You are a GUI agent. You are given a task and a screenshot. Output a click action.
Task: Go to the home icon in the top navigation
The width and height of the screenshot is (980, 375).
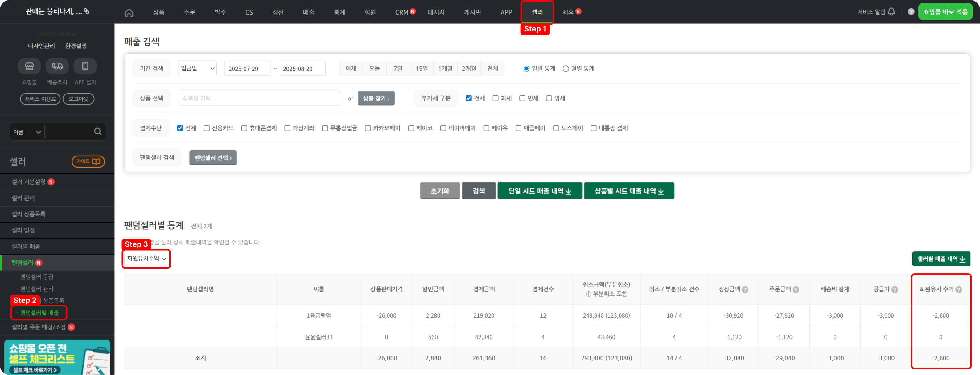pyautogui.click(x=129, y=13)
